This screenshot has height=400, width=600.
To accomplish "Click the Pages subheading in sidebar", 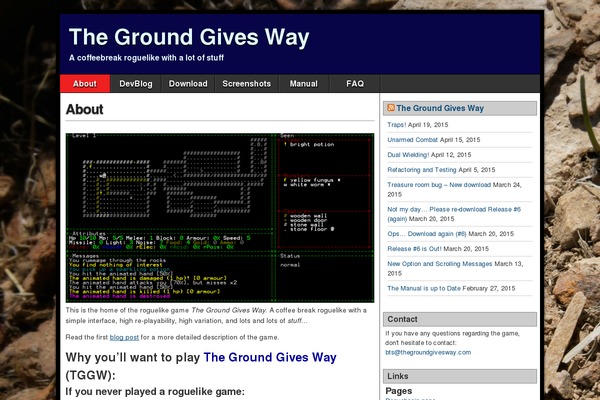I will (x=399, y=391).
